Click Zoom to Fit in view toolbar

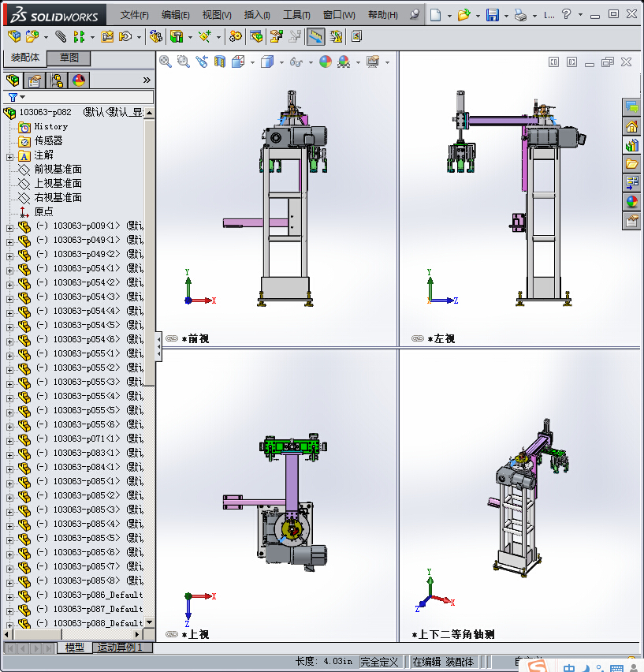(166, 62)
